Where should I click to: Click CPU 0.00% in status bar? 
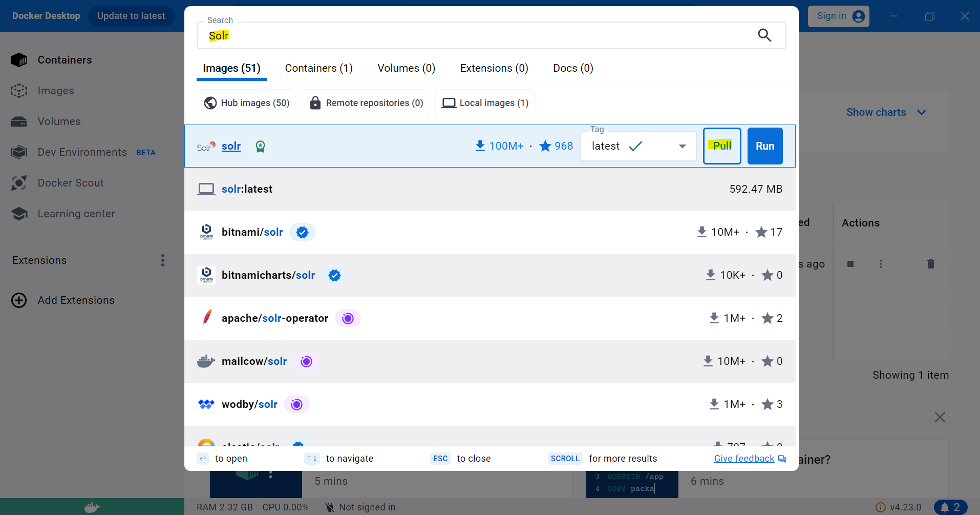tap(285, 507)
